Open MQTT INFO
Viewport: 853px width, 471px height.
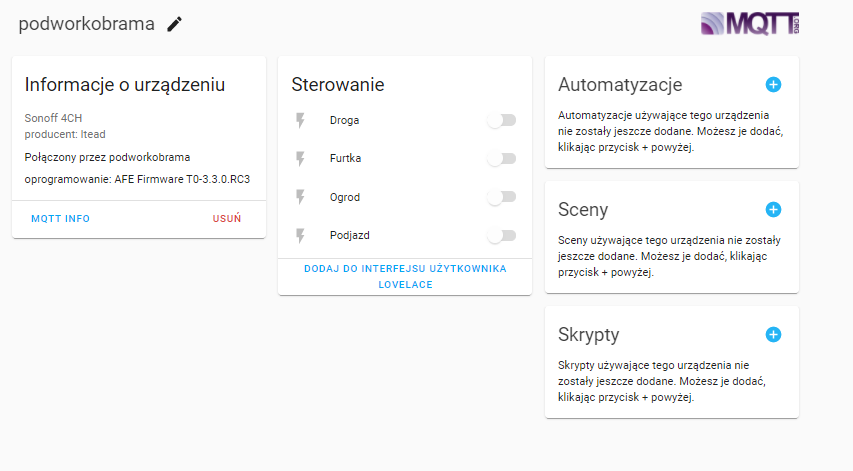pos(60,219)
